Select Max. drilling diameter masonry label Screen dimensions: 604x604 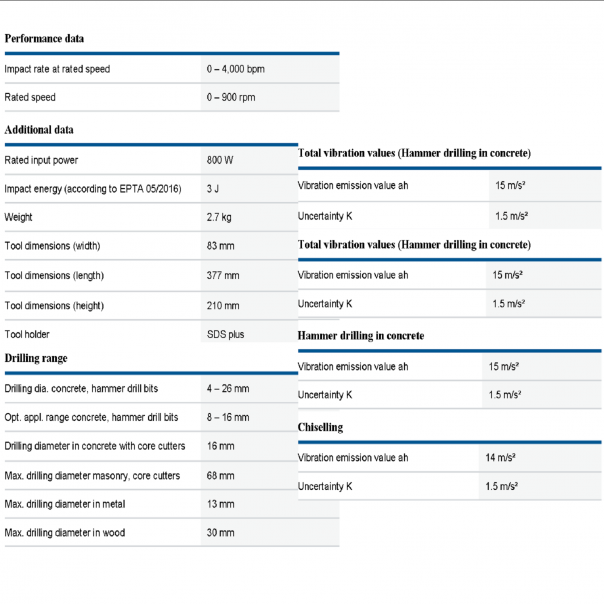point(92,475)
